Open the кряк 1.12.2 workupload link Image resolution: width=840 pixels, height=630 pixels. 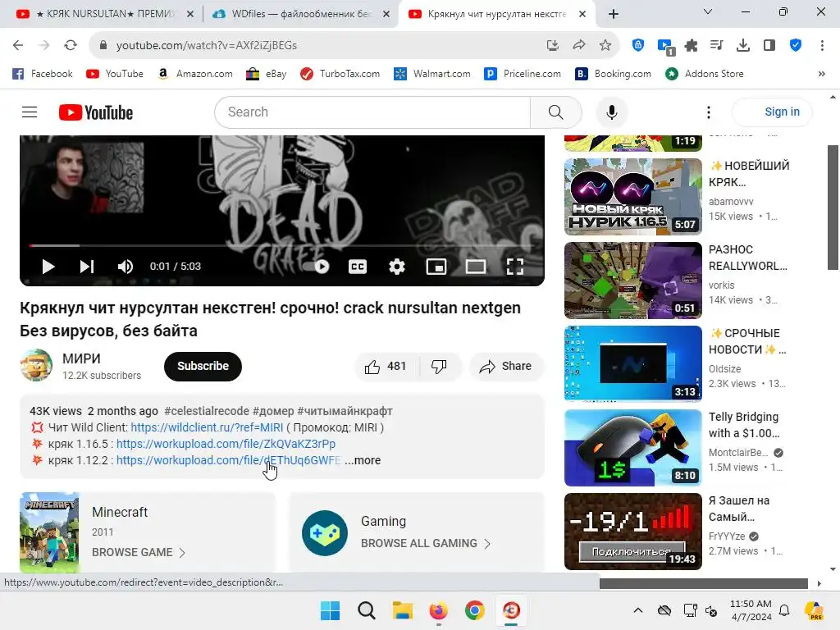[228, 460]
